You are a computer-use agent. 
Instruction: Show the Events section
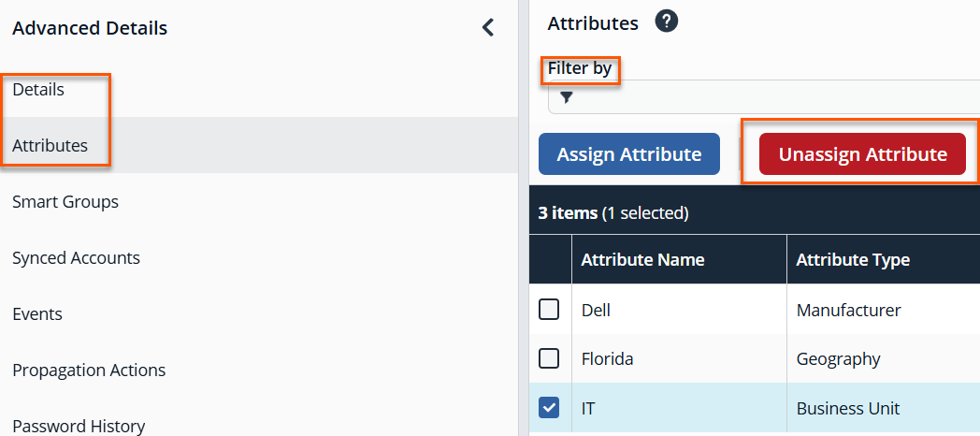36,314
